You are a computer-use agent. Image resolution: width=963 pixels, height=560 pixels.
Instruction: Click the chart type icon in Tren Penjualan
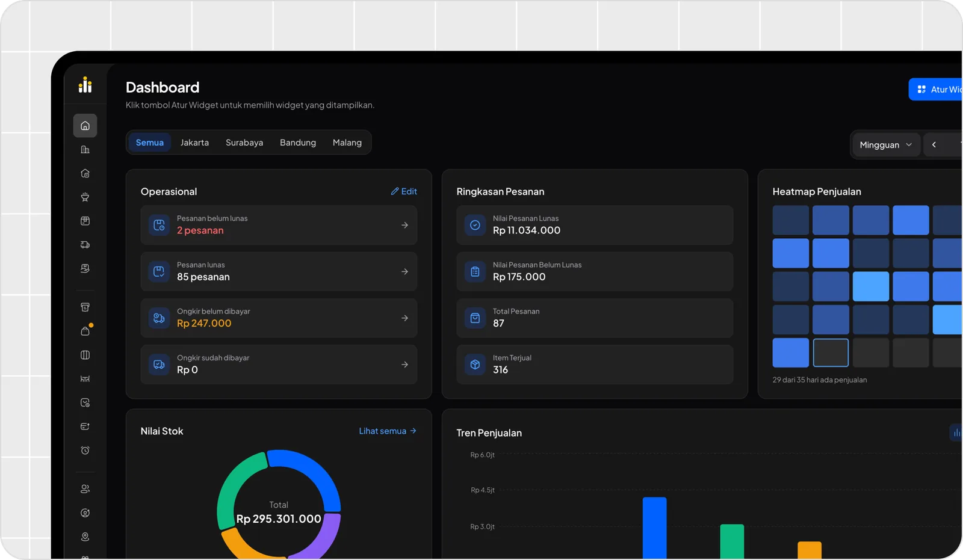point(956,432)
